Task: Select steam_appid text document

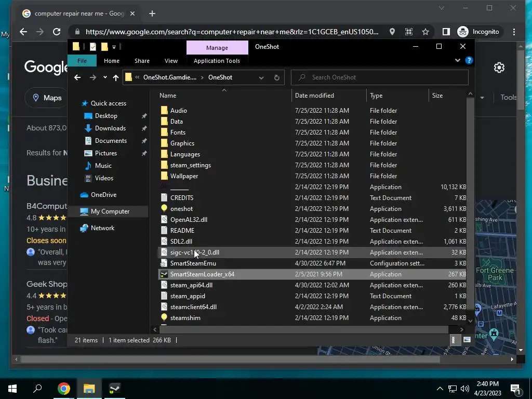Action: (188, 296)
